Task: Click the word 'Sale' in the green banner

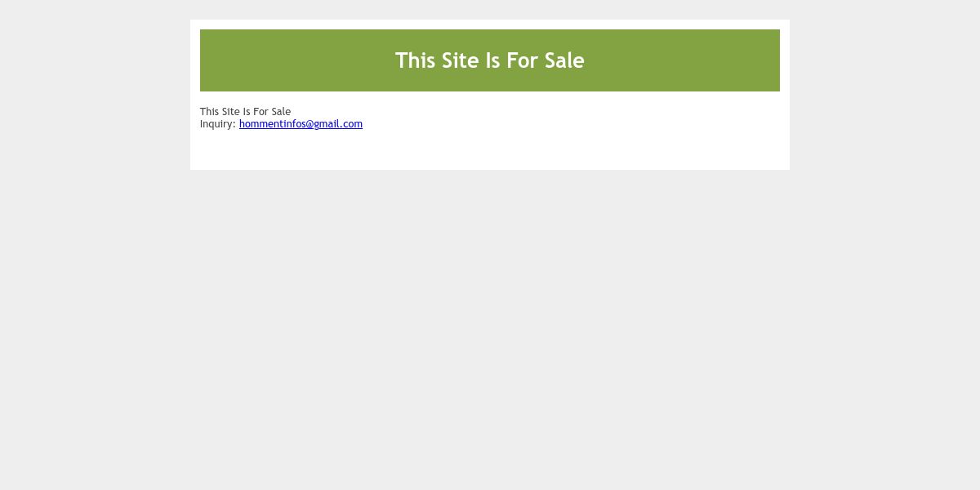Action: 565,60
